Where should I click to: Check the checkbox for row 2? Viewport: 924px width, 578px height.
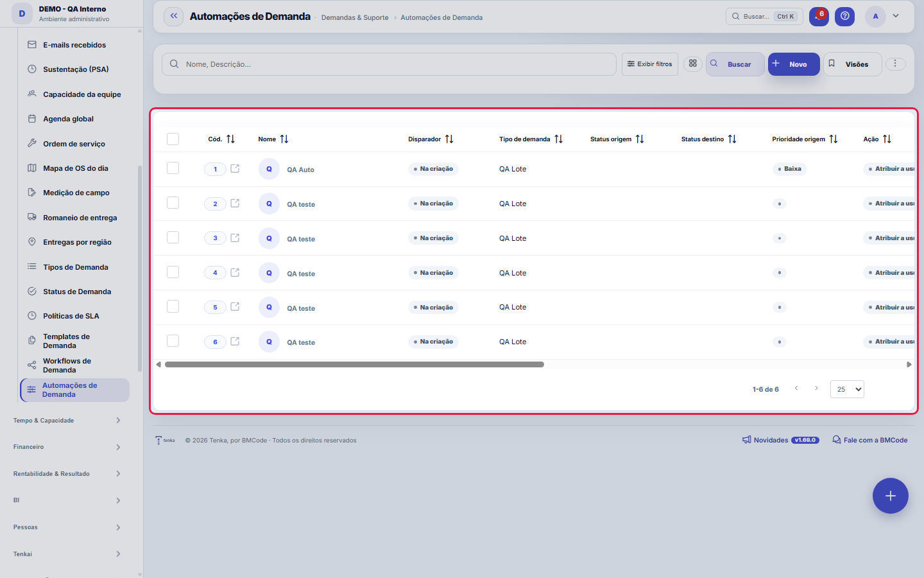point(173,203)
